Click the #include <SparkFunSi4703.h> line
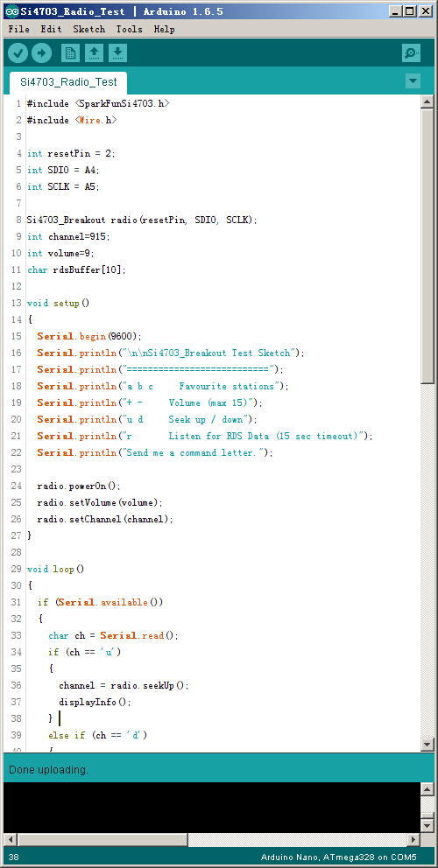Viewport: 438px width, 868px height. pos(97,103)
